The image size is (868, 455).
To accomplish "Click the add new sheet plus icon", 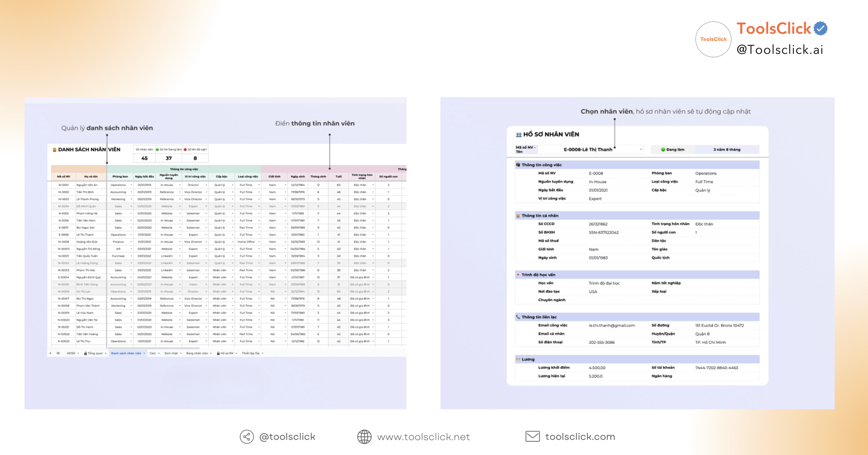I will (x=50, y=353).
